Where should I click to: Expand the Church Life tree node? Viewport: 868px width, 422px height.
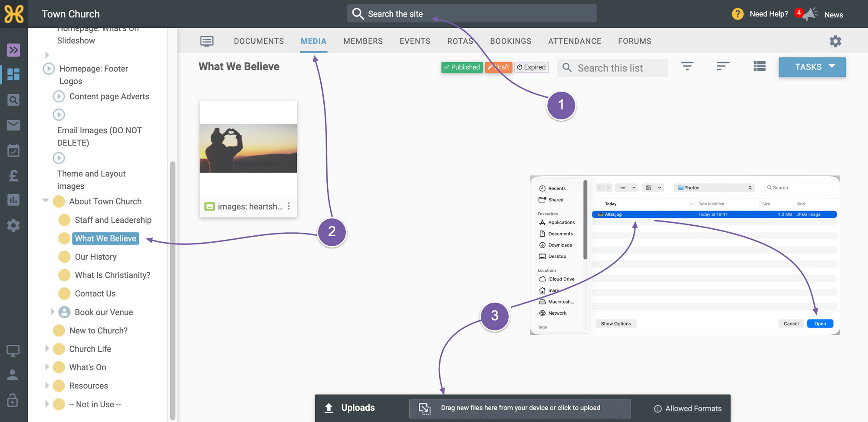pos(47,348)
